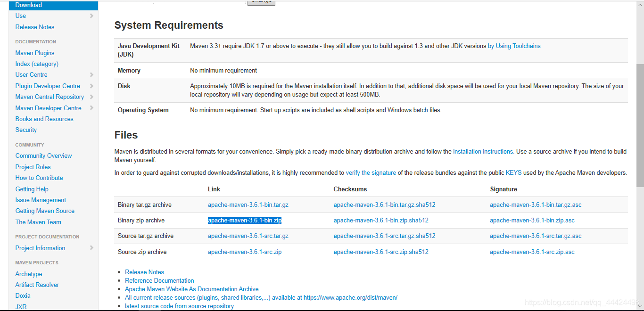
Task: Open apache-maven-3.6.1-bin.zip.asc signature
Action: tap(532, 221)
